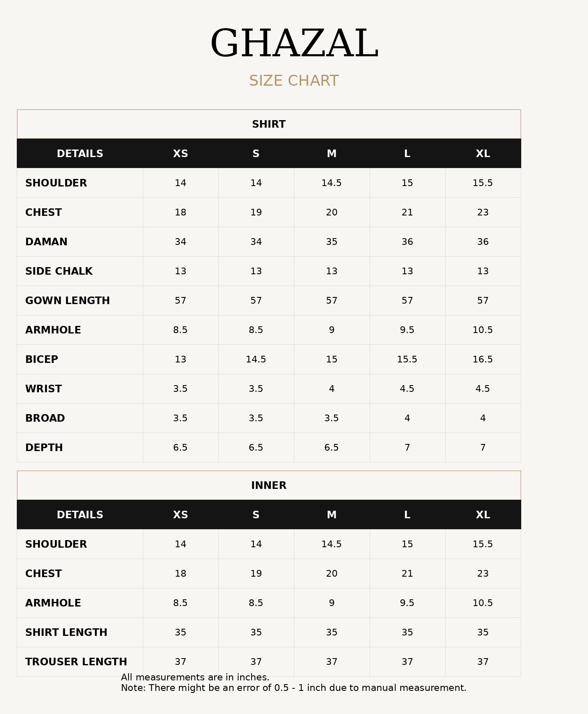
Task: Select the INNER section header
Action: point(269,486)
